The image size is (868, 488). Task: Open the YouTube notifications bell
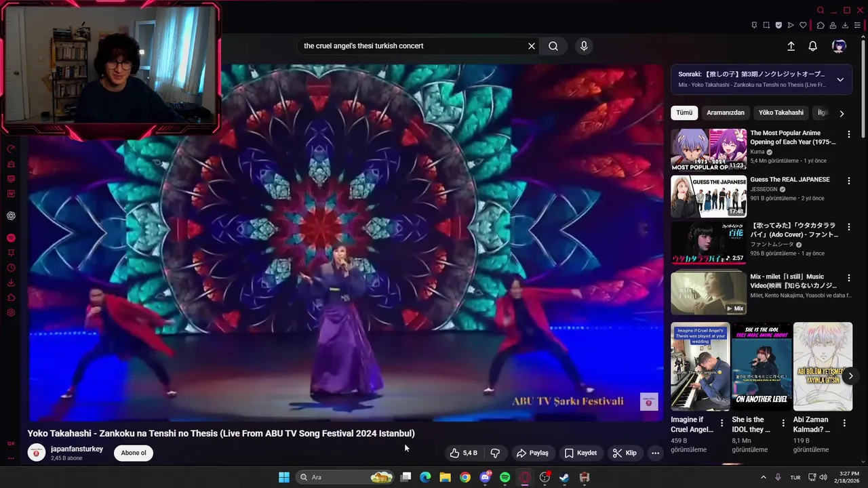click(x=812, y=46)
